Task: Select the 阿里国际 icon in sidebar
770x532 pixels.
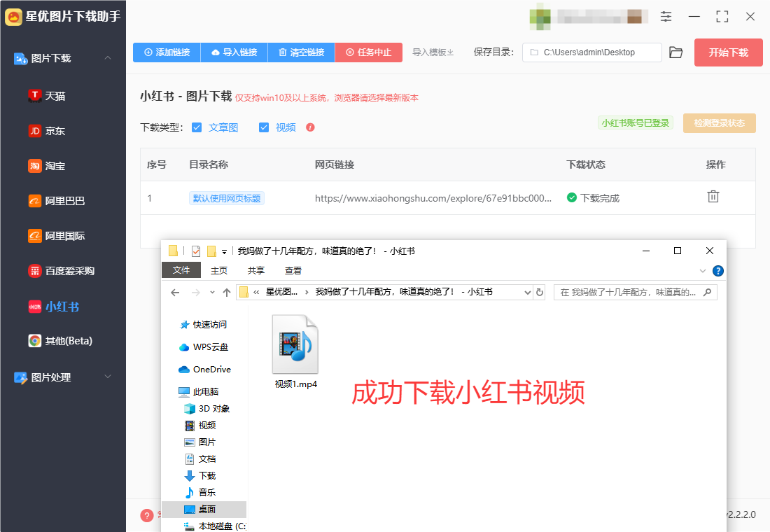Action: pyautogui.click(x=34, y=236)
